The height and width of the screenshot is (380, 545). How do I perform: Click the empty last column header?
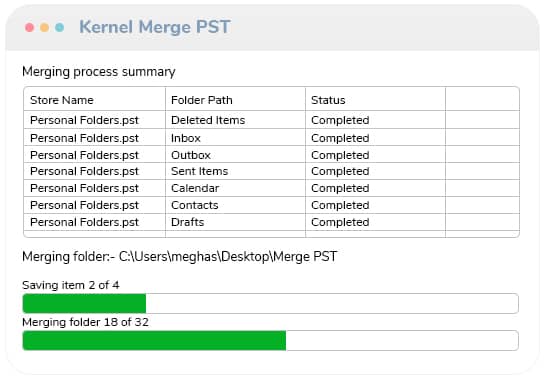point(482,100)
